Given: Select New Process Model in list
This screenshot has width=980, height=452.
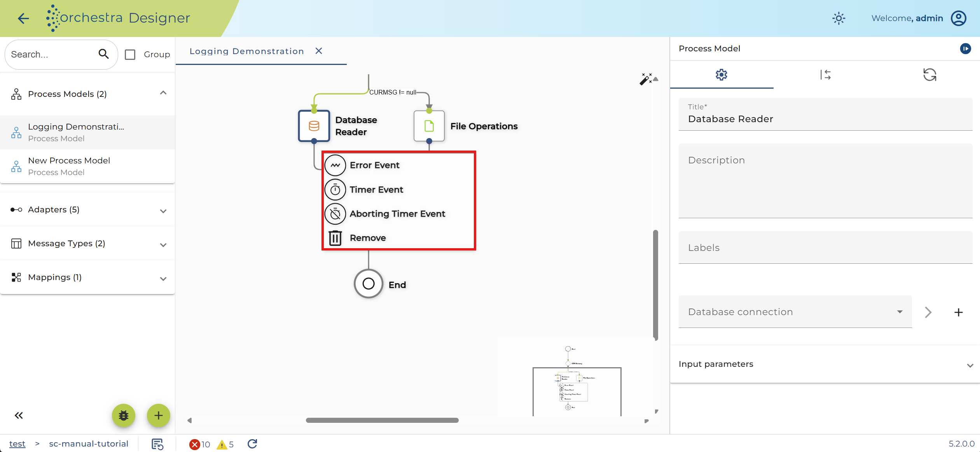Looking at the screenshot, I should tap(87, 166).
